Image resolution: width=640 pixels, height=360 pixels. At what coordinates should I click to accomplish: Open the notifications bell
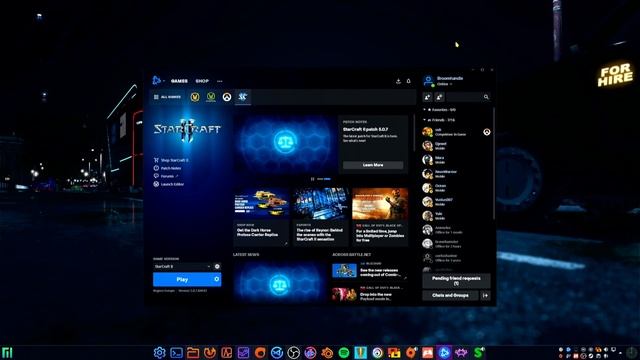coord(409,81)
